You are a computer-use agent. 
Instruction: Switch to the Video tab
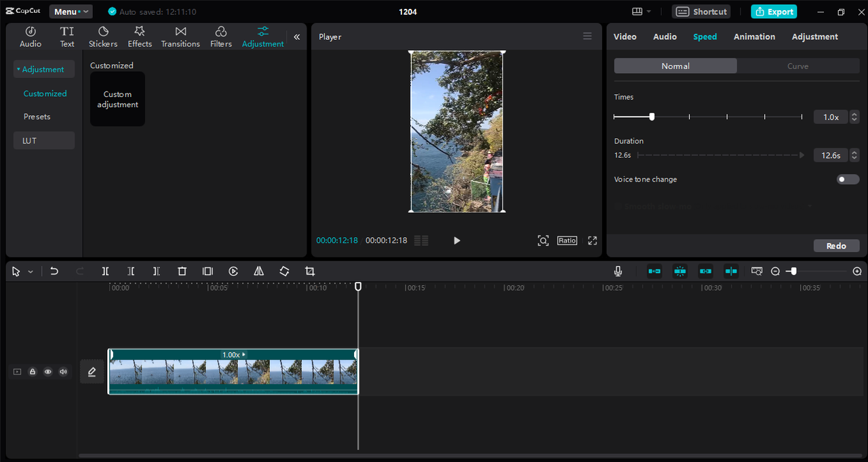[x=625, y=37]
